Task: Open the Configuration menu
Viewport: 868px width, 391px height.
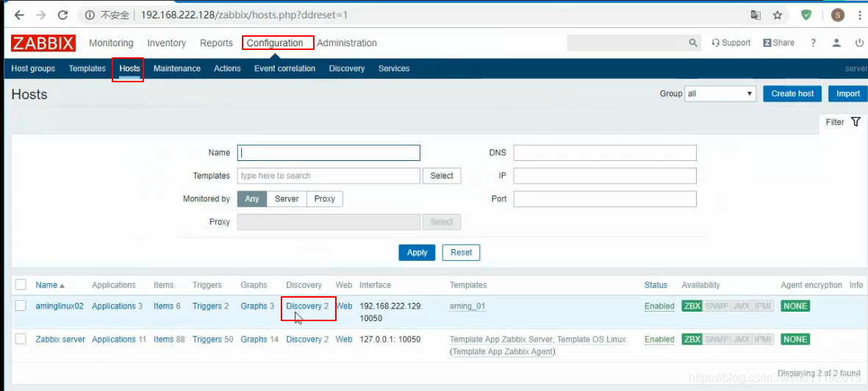Action: pyautogui.click(x=275, y=43)
